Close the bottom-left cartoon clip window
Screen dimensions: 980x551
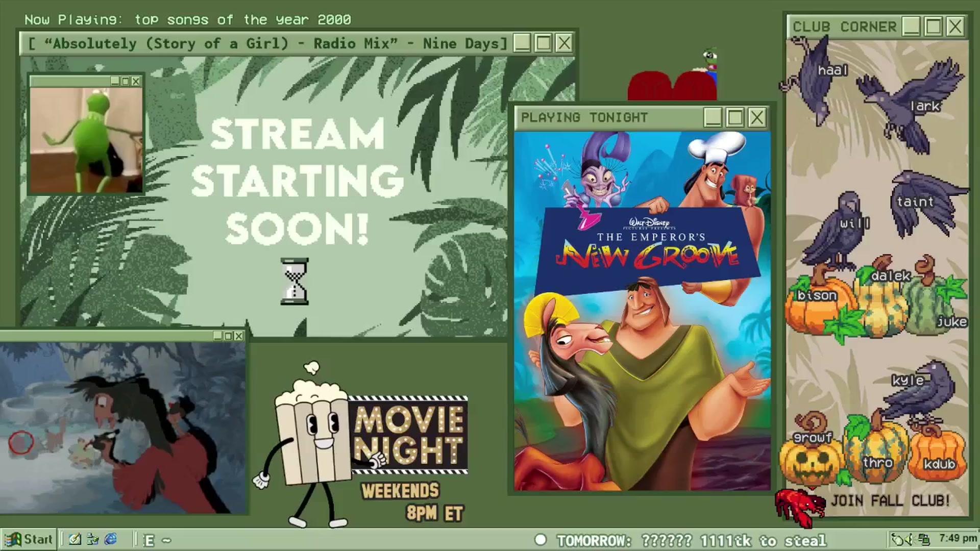click(x=238, y=336)
